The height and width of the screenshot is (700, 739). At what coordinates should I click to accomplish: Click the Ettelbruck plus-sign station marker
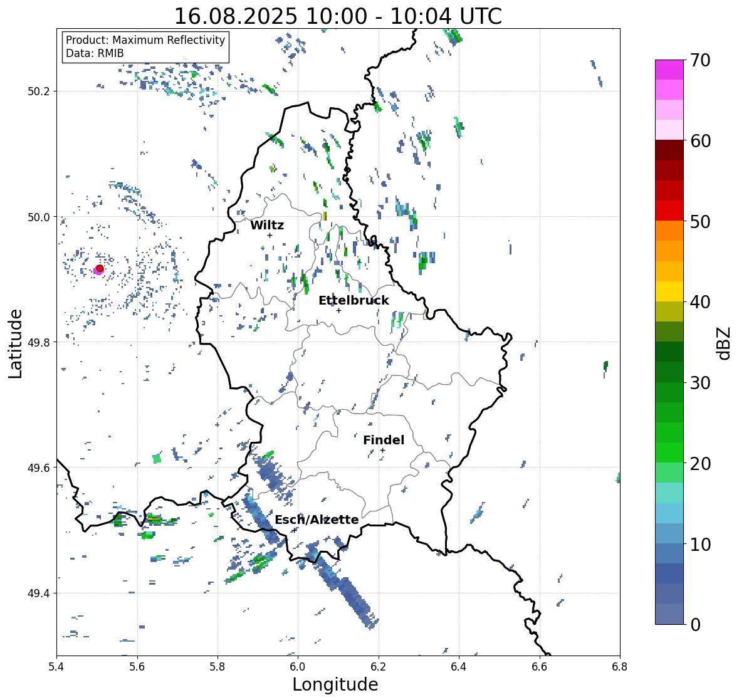338,310
